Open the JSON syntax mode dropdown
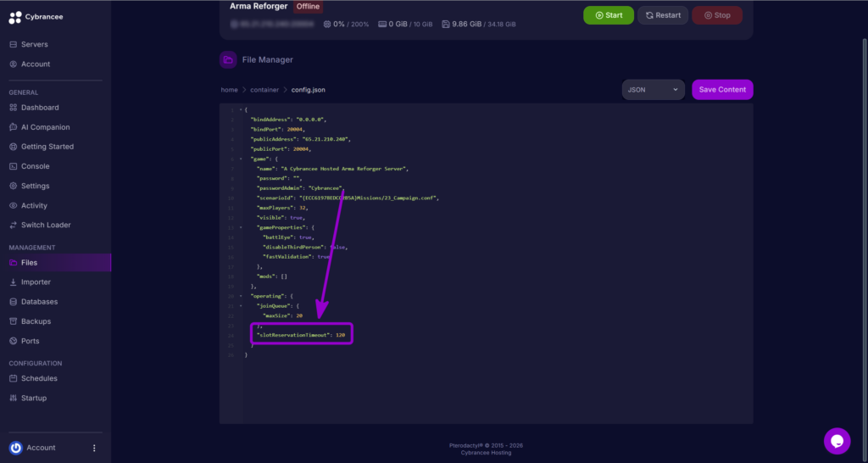868x463 pixels. click(654, 90)
